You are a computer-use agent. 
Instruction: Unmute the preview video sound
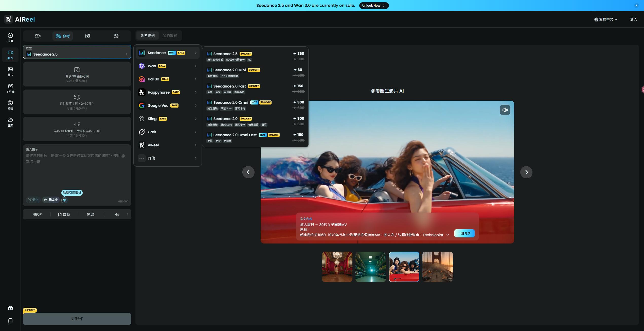[x=505, y=110]
